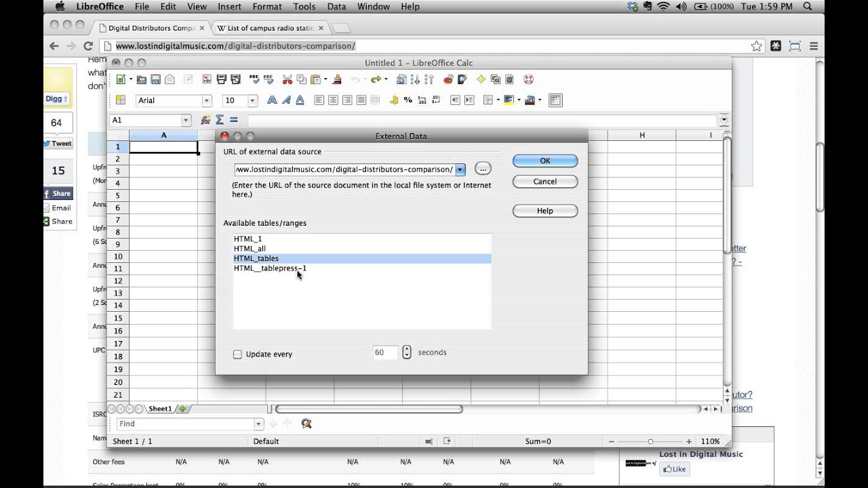Apply Underline formatting icon
The height and width of the screenshot is (488, 868).
click(300, 100)
